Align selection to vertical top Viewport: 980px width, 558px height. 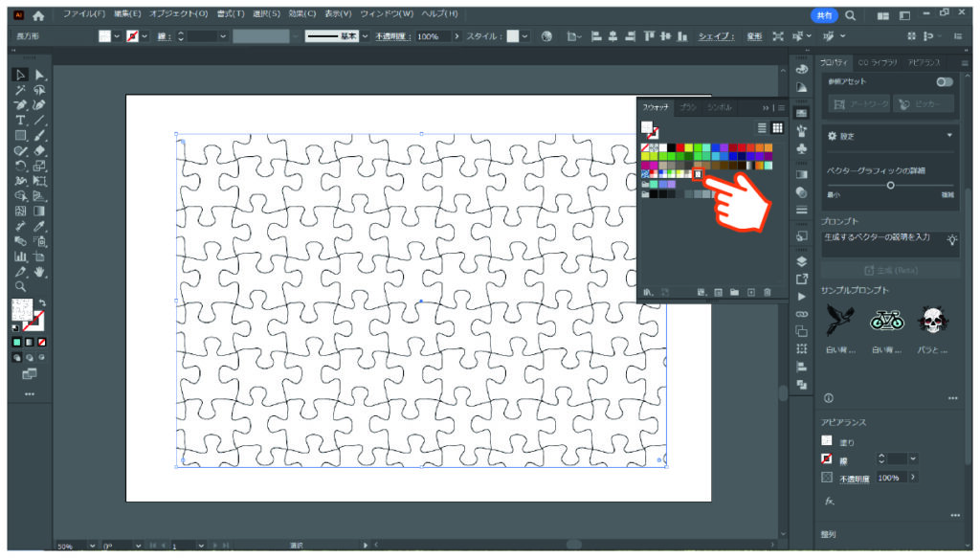(649, 36)
